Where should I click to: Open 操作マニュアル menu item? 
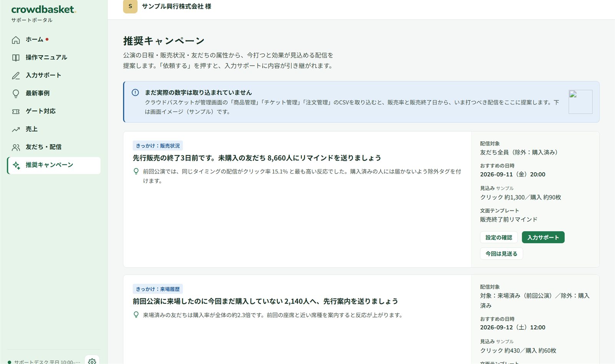(54, 58)
